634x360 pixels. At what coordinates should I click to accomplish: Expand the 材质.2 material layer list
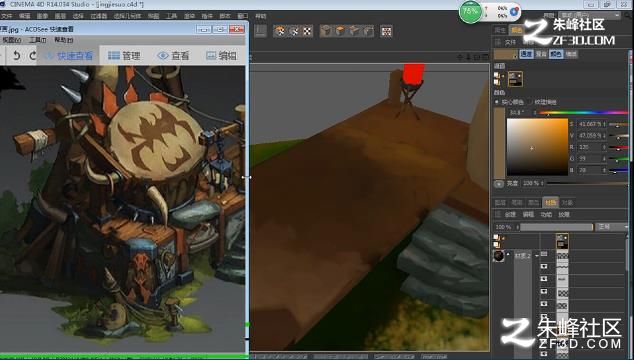[537, 256]
